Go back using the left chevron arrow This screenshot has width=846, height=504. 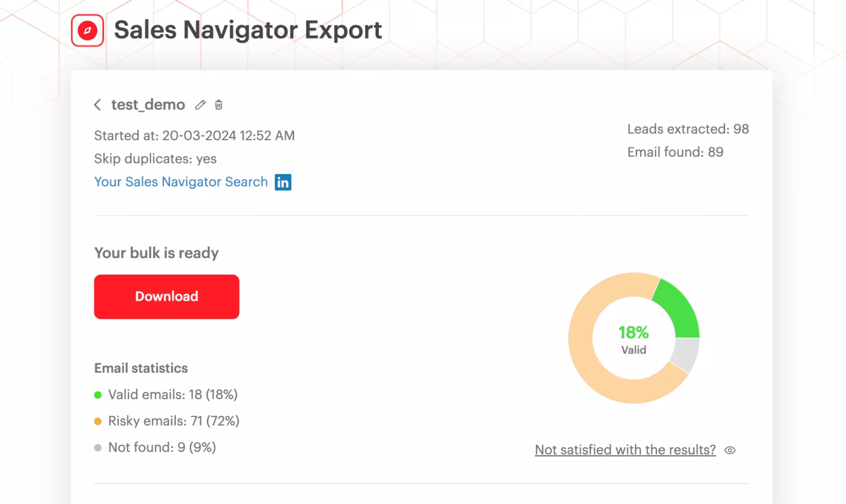[x=98, y=105]
